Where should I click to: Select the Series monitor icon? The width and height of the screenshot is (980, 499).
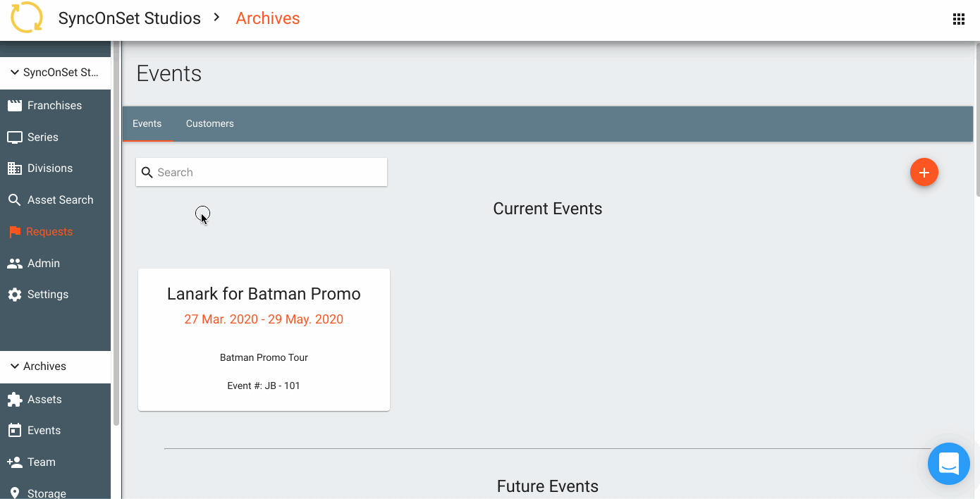14,137
